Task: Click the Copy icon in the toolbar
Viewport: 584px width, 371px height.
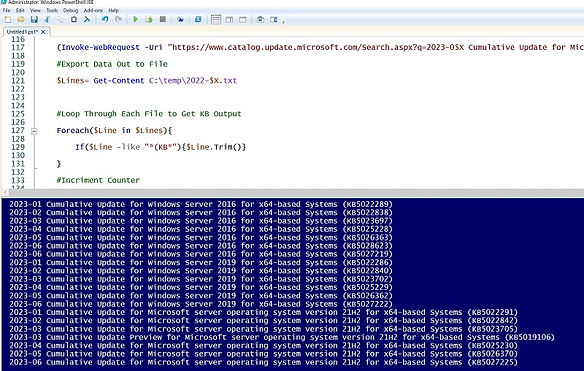Action: coord(60,19)
